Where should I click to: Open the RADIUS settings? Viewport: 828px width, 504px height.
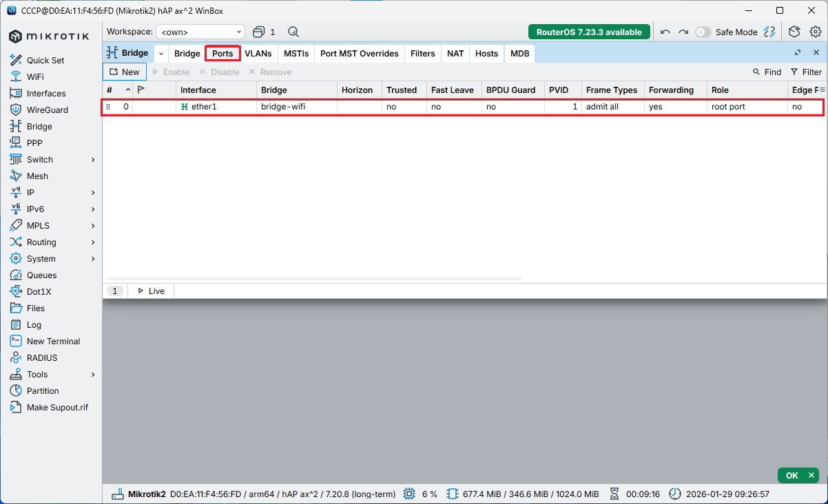(x=42, y=357)
